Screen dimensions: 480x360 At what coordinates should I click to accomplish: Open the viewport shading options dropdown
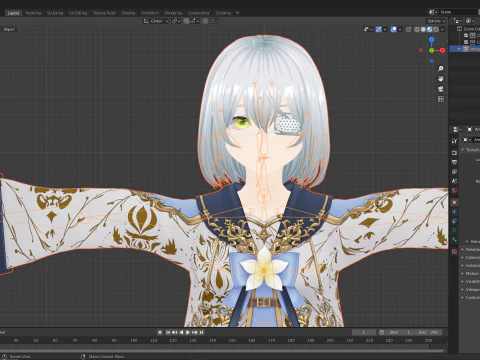click(x=442, y=29)
